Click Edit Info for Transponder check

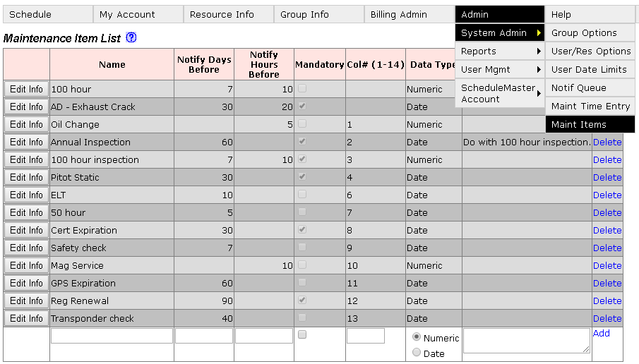point(27,318)
